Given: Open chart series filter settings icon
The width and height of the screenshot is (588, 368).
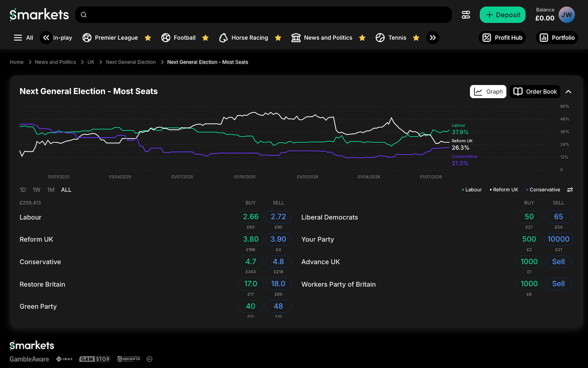Looking at the screenshot, I should click(570, 190).
